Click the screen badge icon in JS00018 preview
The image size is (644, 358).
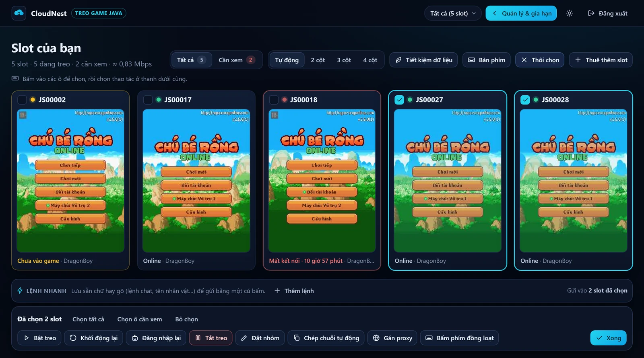(275, 115)
